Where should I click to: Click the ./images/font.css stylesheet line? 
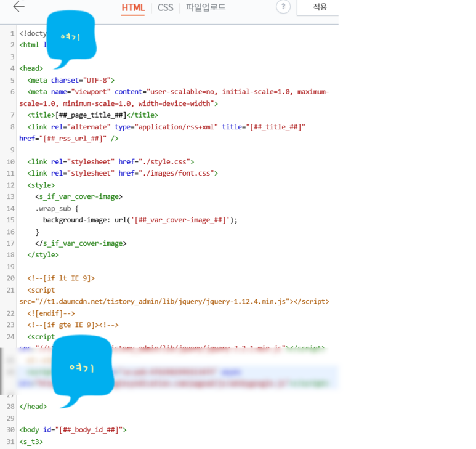pyautogui.click(x=123, y=173)
